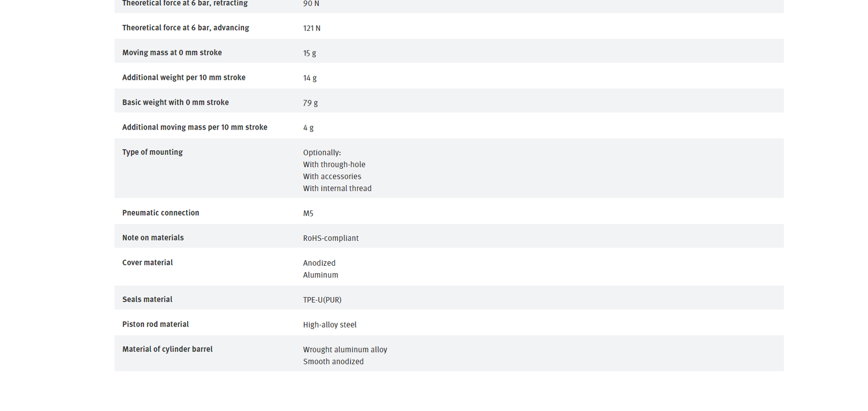The width and height of the screenshot is (868, 411).
Task: Select the M5 pneumatic connection value
Action: tap(308, 214)
